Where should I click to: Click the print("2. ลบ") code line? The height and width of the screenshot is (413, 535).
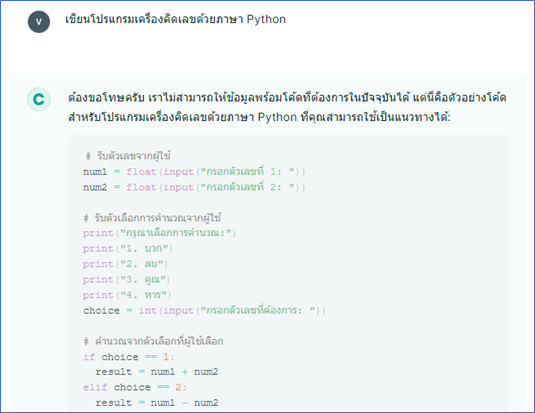click(125, 264)
